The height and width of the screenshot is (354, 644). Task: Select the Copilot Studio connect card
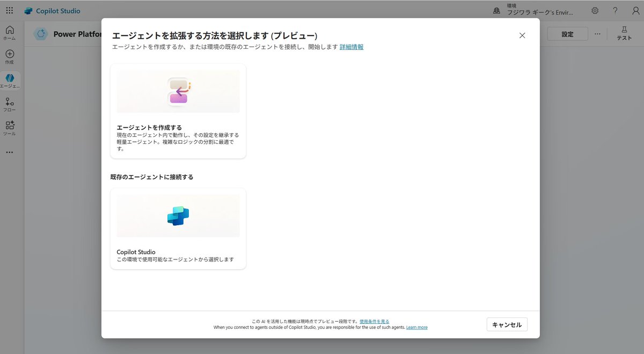coord(178,228)
